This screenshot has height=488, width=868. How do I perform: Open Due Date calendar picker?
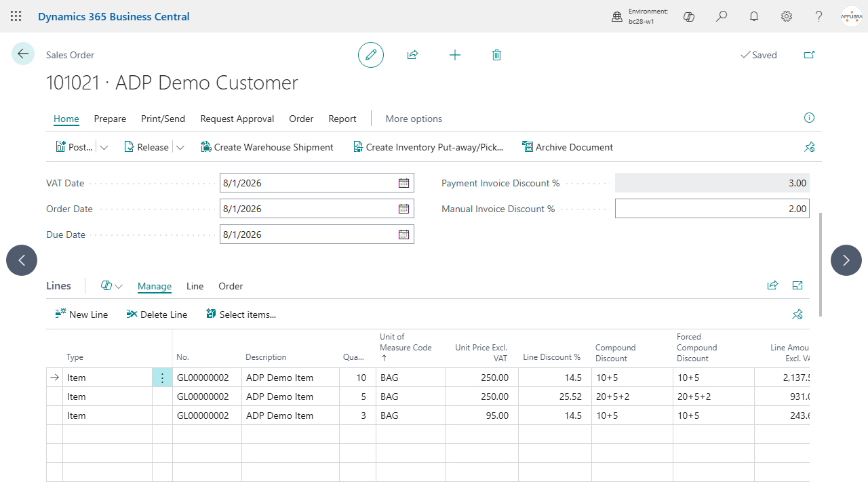click(x=403, y=235)
